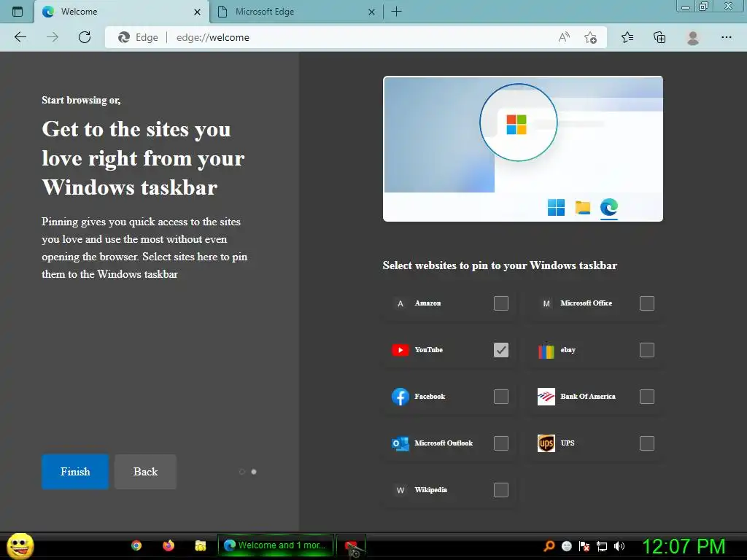Click the Bank Of America logo icon

546,397
